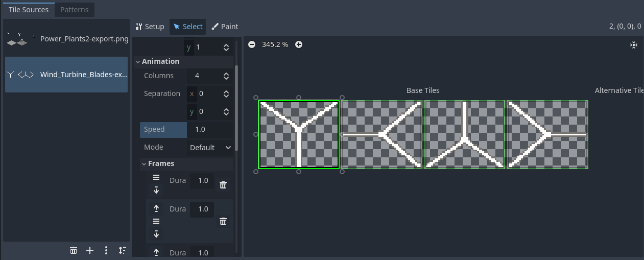Open the source sort options icon
This screenshot has width=644, height=260.
122,250
